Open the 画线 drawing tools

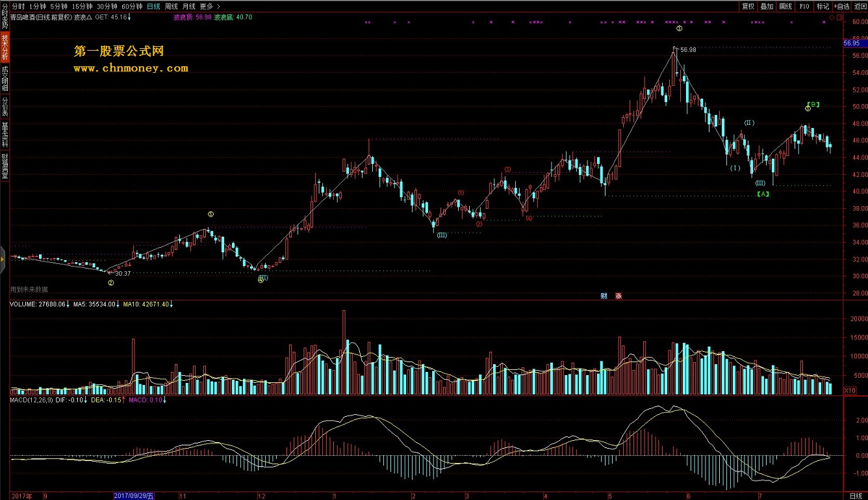[786, 6]
